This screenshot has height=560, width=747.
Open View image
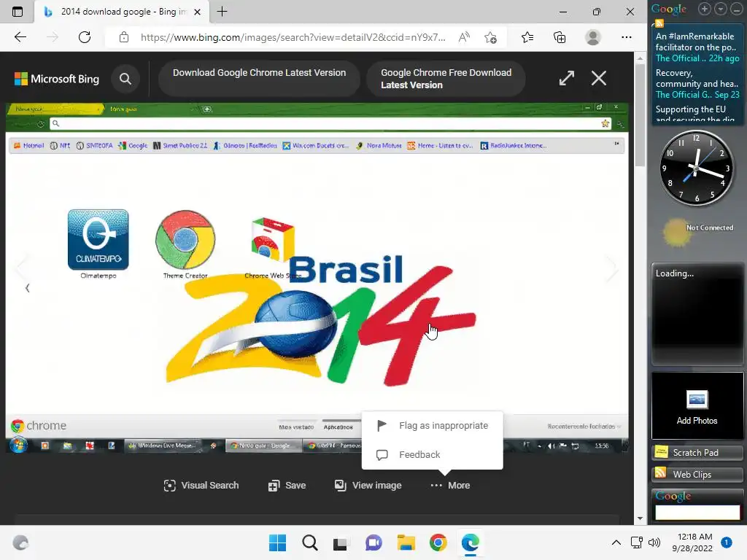click(368, 485)
